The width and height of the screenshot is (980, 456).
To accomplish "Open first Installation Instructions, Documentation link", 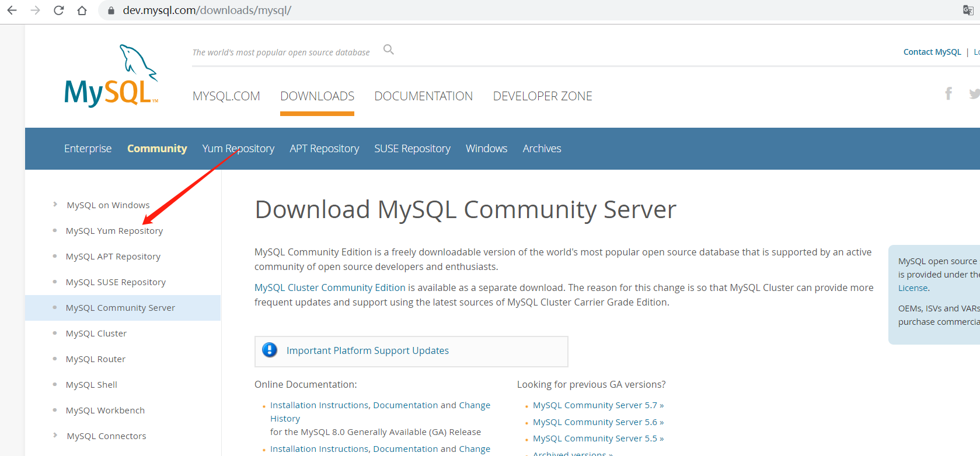I will 380,412.
